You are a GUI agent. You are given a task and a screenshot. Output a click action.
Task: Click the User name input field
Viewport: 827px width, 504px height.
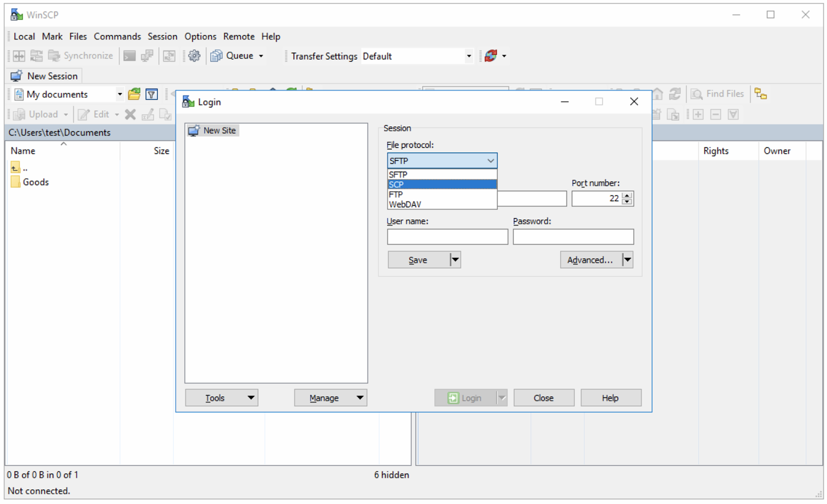tap(448, 237)
